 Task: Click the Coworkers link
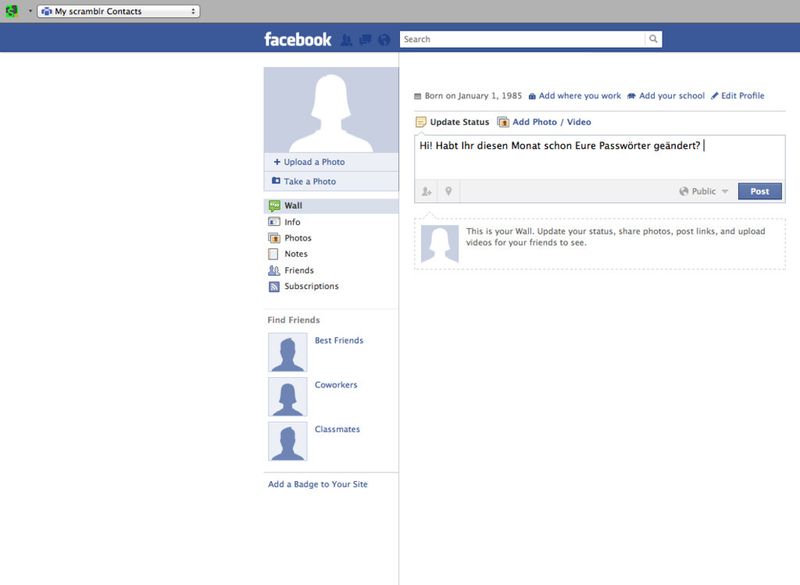(x=336, y=385)
